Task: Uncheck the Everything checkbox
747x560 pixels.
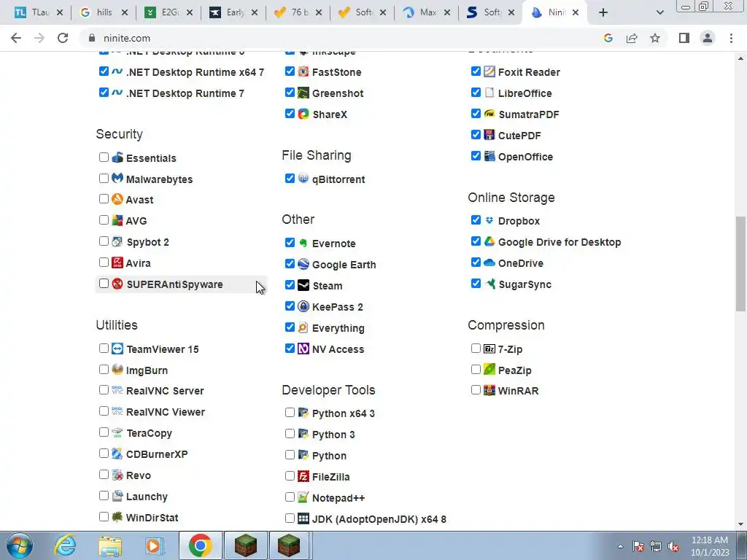Action: pyautogui.click(x=290, y=327)
